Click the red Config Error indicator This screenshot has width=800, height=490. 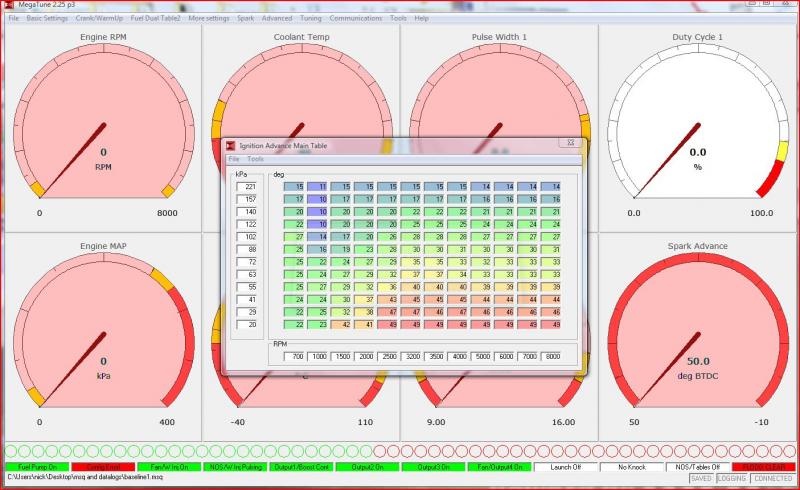point(102,467)
